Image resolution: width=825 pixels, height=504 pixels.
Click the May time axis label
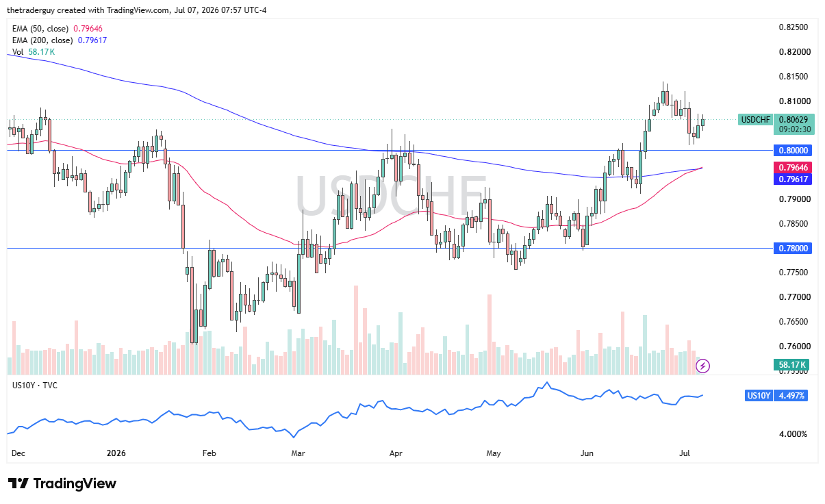tap(494, 453)
